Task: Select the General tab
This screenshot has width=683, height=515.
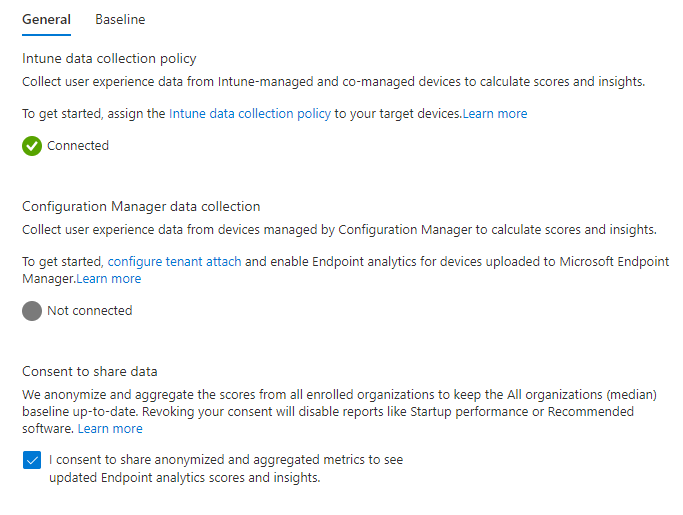Action: point(46,20)
